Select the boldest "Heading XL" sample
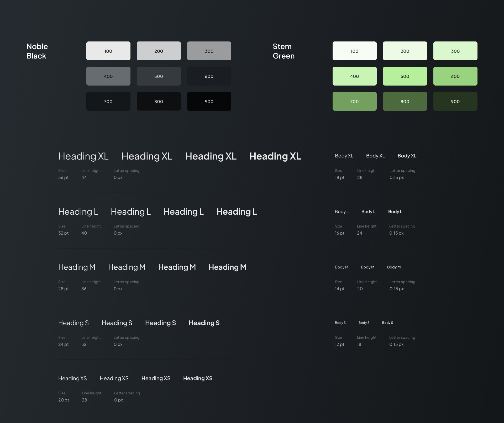504x423 pixels. 275,156
